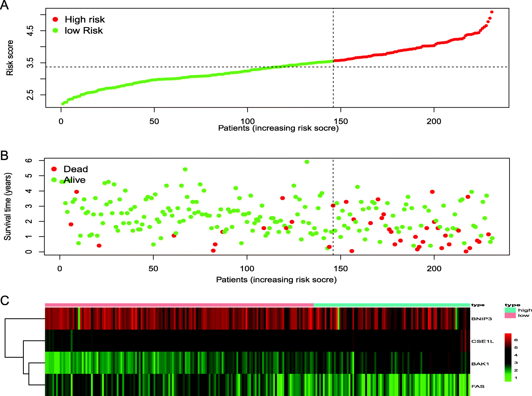Click the 50 tick label in panel A

coord(154,121)
